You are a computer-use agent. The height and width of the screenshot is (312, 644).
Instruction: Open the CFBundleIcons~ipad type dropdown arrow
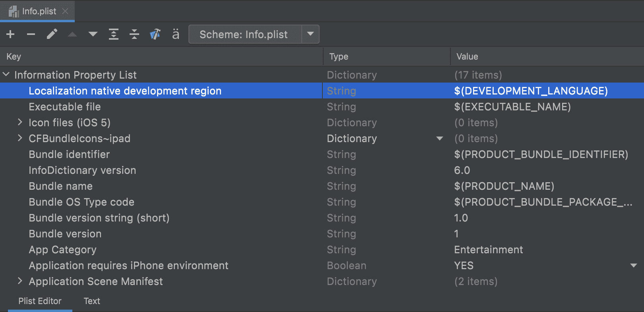click(x=439, y=139)
